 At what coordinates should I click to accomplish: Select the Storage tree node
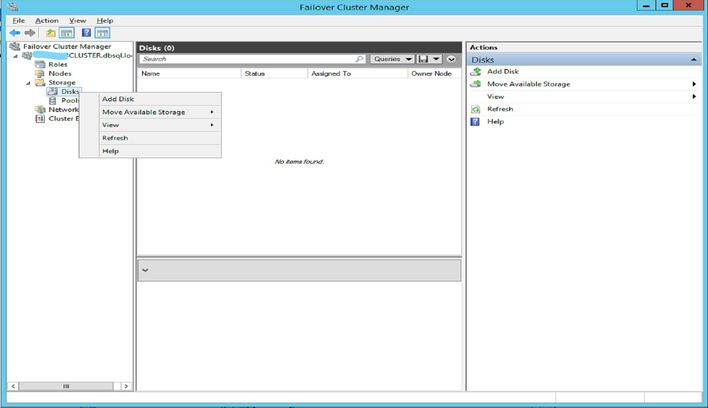coord(62,83)
